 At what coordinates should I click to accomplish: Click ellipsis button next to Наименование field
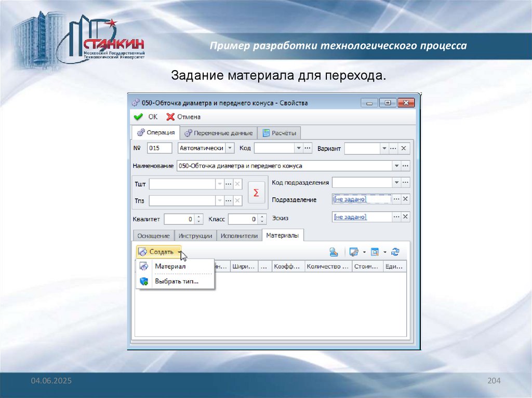click(x=405, y=166)
